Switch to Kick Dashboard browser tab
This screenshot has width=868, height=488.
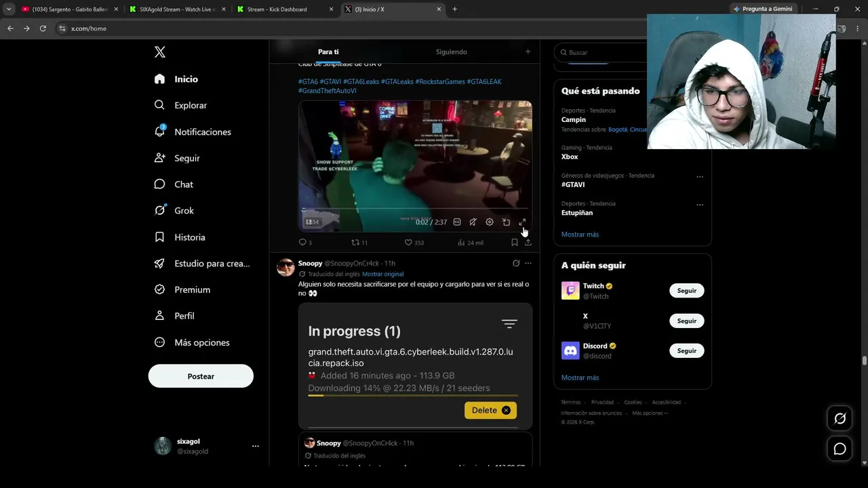tap(285, 9)
